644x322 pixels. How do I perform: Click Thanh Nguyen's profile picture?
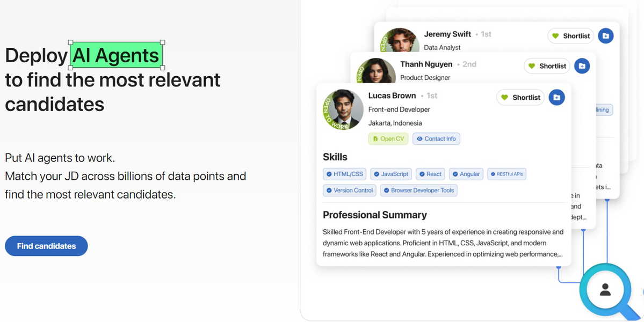(376, 70)
